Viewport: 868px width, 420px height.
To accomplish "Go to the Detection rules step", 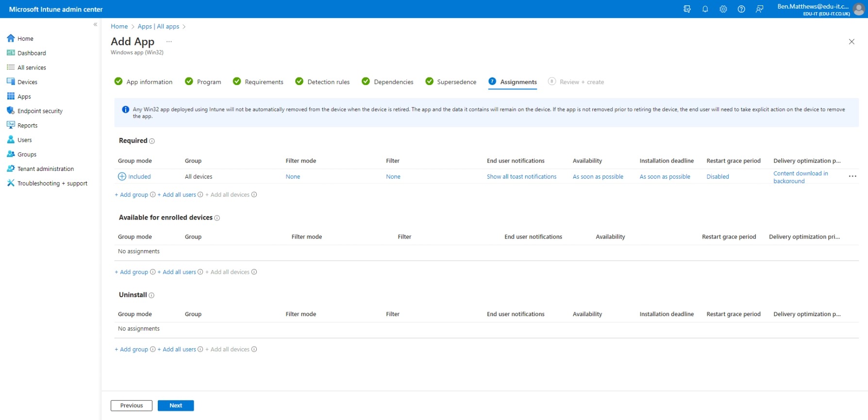I will coord(323,82).
